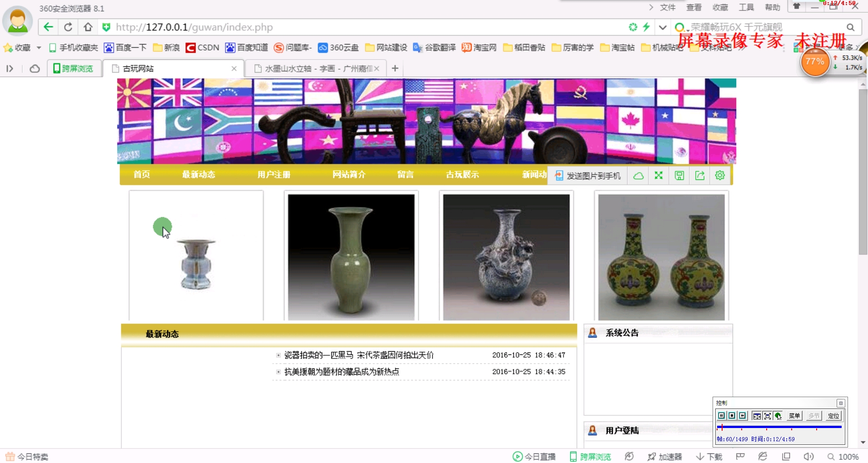868x463 pixels.
Task: Open 留言 in site navigation
Action: [405, 174]
